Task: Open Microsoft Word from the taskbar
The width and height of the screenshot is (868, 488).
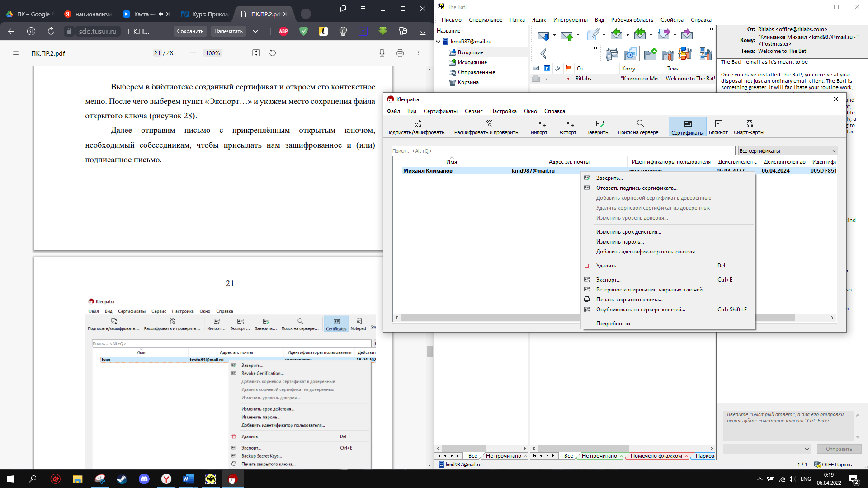Action: [189, 479]
